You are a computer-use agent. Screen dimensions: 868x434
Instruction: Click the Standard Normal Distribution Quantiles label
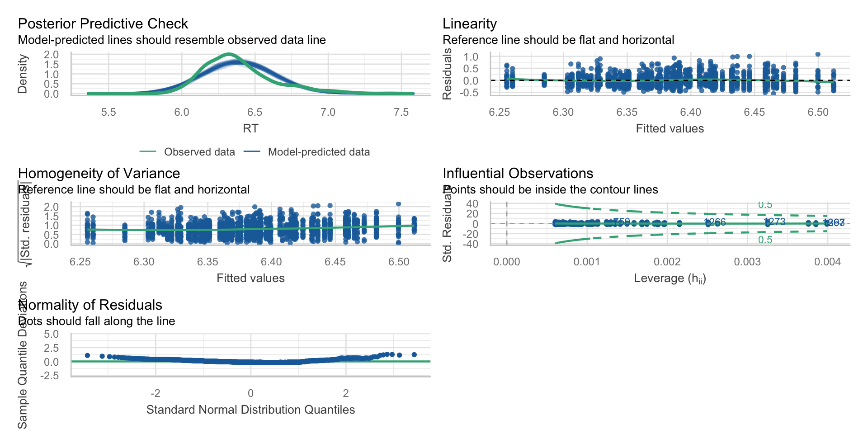click(250, 410)
